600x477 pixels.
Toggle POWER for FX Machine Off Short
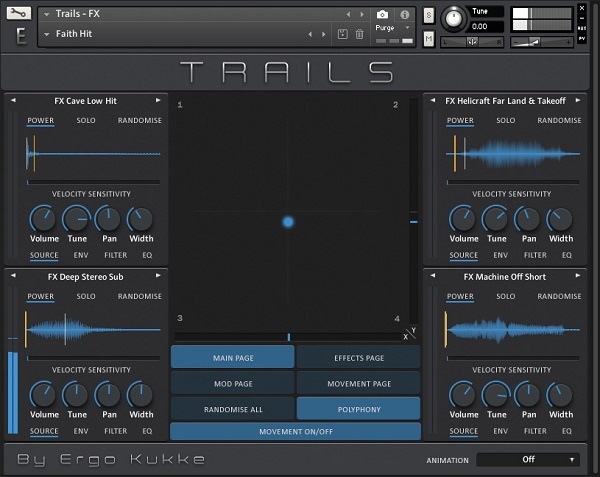(x=460, y=296)
